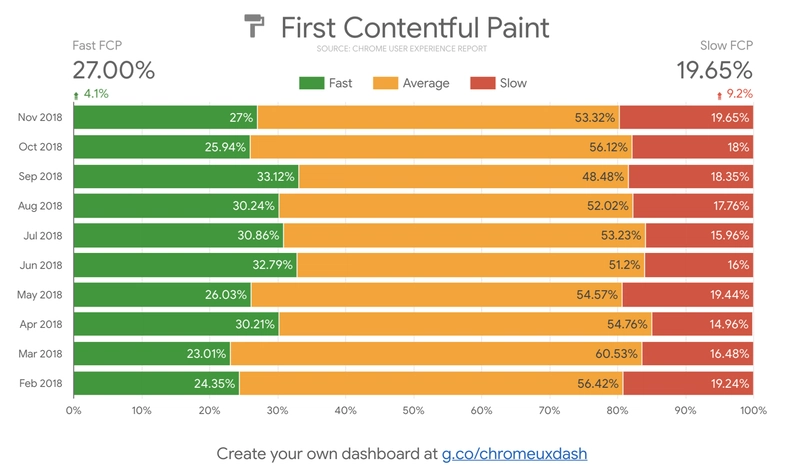Select the Nov 2018 green 27% bar segment

point(165,117)
